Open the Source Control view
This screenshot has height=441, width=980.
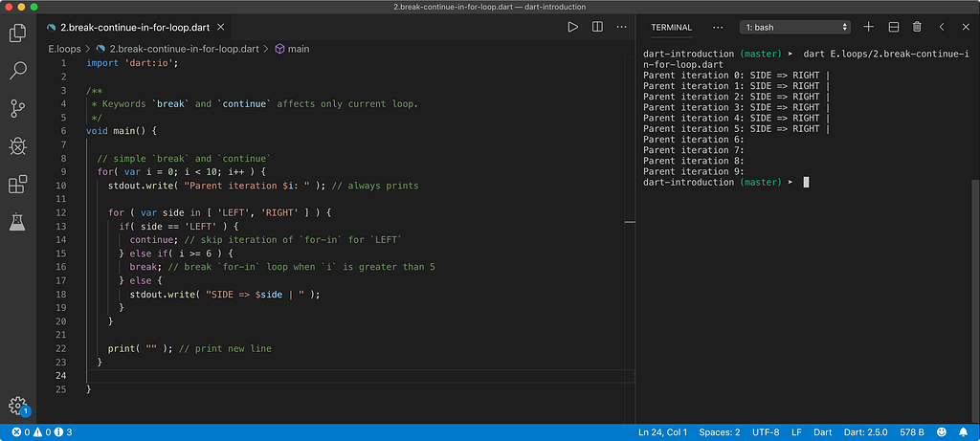tap(17, 109)
